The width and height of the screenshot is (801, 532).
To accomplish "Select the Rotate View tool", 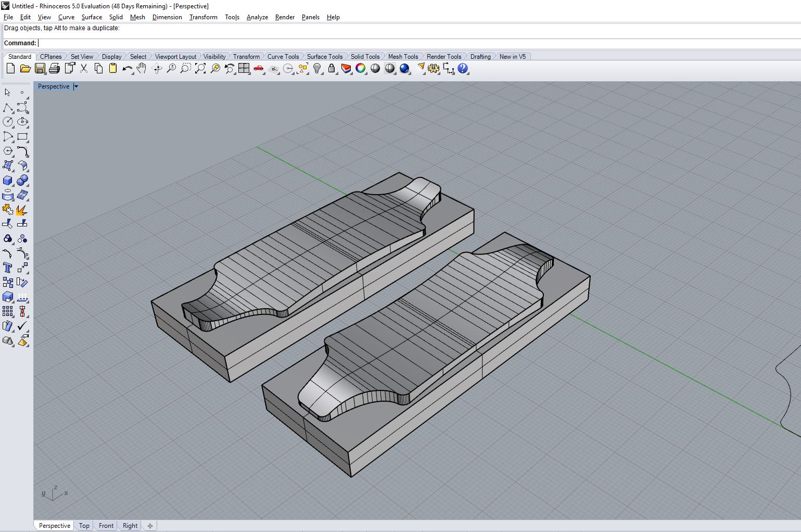I will [157, 68].
